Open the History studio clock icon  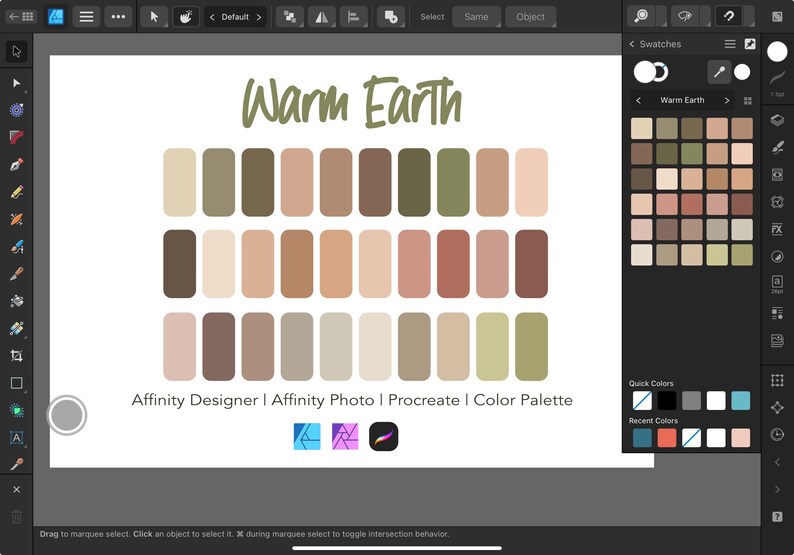pos(777,434)
